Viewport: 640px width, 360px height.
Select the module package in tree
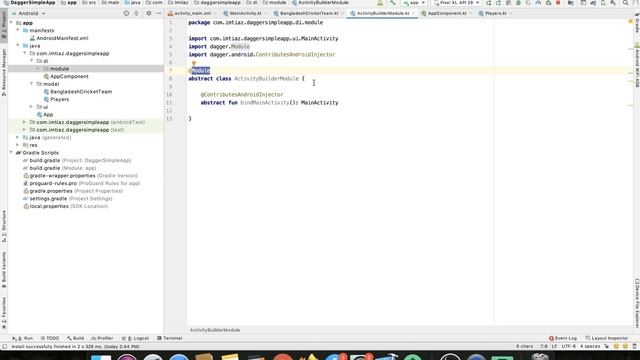pos(59,69)
